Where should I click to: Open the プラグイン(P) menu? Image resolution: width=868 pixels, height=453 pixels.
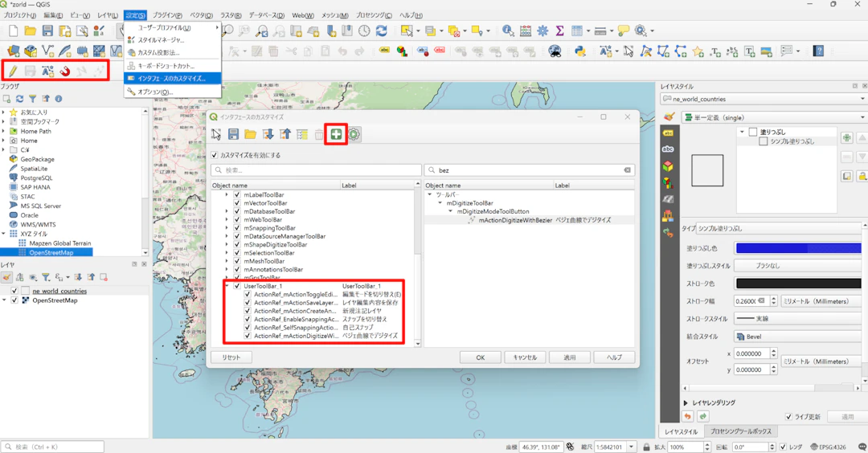[x=166, y=15]
